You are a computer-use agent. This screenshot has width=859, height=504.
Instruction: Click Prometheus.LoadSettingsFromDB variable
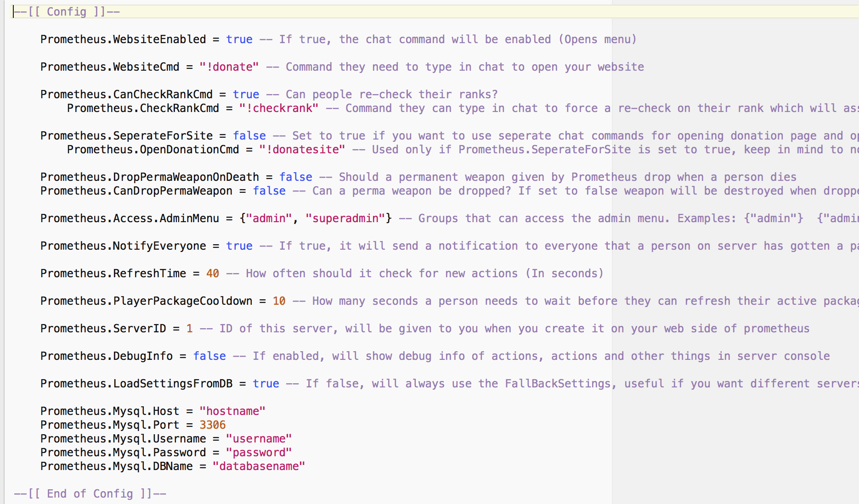click(x=136, y=384)
